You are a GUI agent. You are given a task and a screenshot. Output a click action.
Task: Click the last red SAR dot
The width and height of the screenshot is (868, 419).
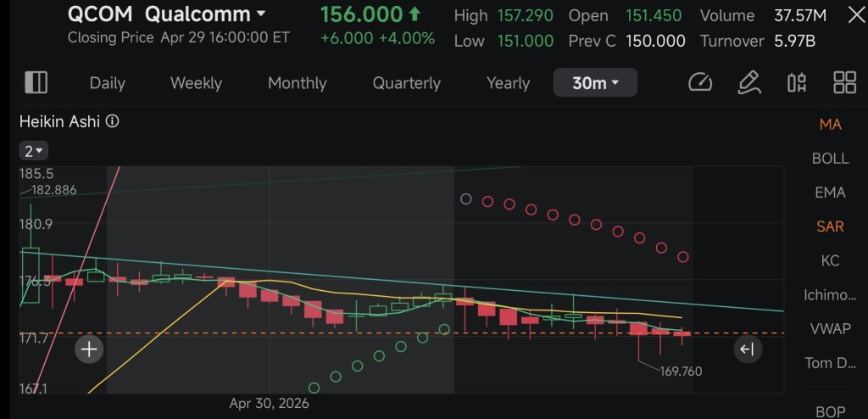(682, 257)
